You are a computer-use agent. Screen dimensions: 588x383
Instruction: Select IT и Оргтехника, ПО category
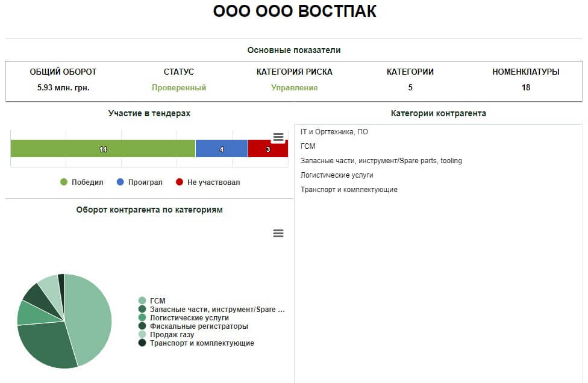334,131
